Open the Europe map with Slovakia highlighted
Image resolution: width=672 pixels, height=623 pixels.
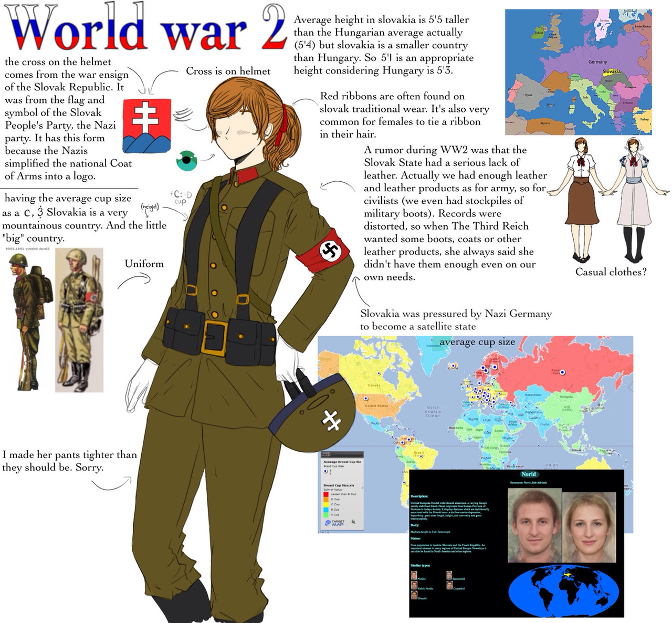(x=578, y=72)
